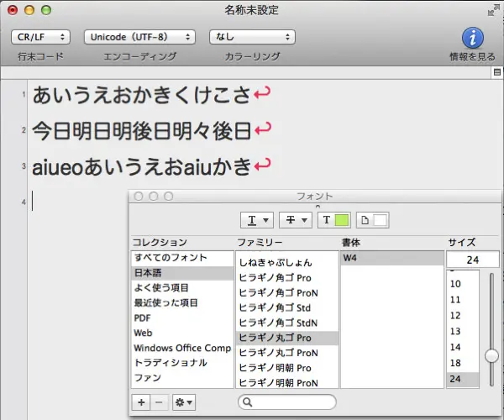The height and width of the screenshot is (420, 504).
Task: Toggle the split editor icon
Action: coord(497,72)
